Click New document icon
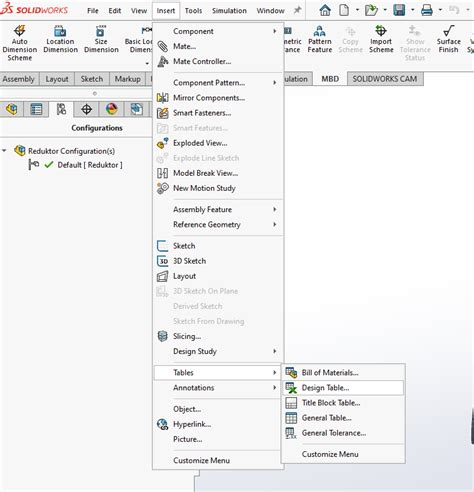This screenshot has width=474, height=492. click(x=344, y=10)
